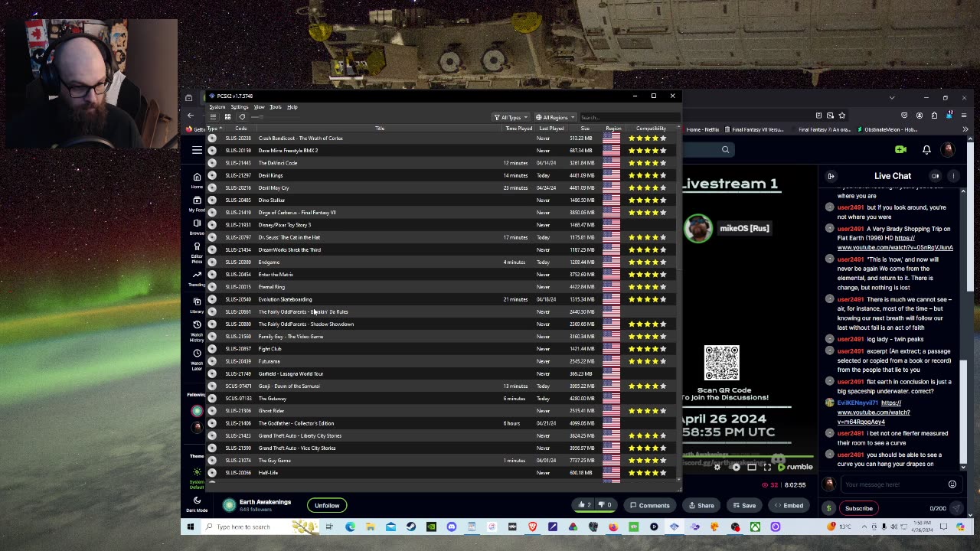Open the Earth Awakenings channel avatar
Viewport: 980px width, 551px height.
(229, 505)
